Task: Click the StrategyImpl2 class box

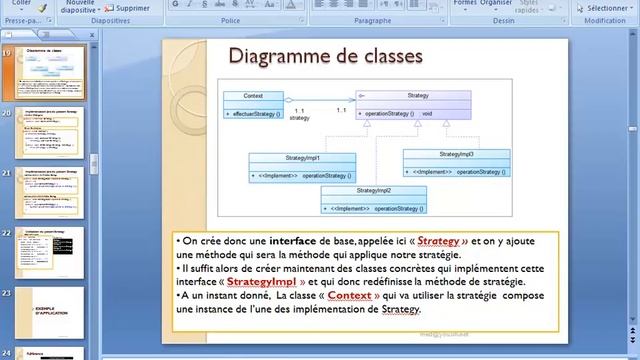Action: point(373,200)
